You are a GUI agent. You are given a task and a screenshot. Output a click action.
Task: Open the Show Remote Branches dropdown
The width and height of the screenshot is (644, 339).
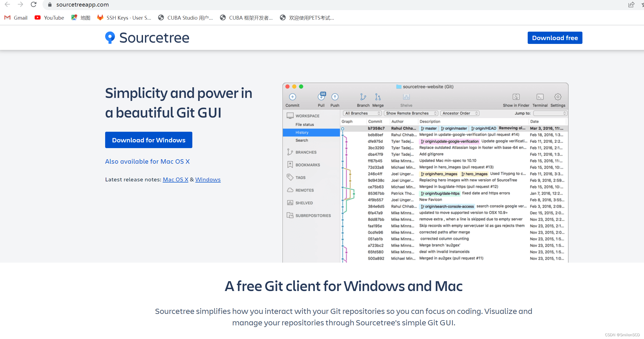click(x=411, y=113)
